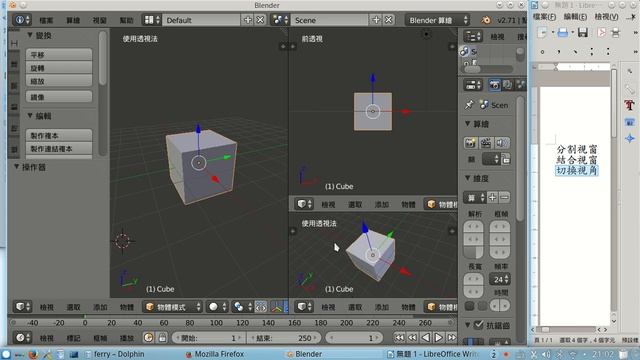Toggle the timeline preview range clock
This screenshot has width=640, height=360.
(149, 338)
